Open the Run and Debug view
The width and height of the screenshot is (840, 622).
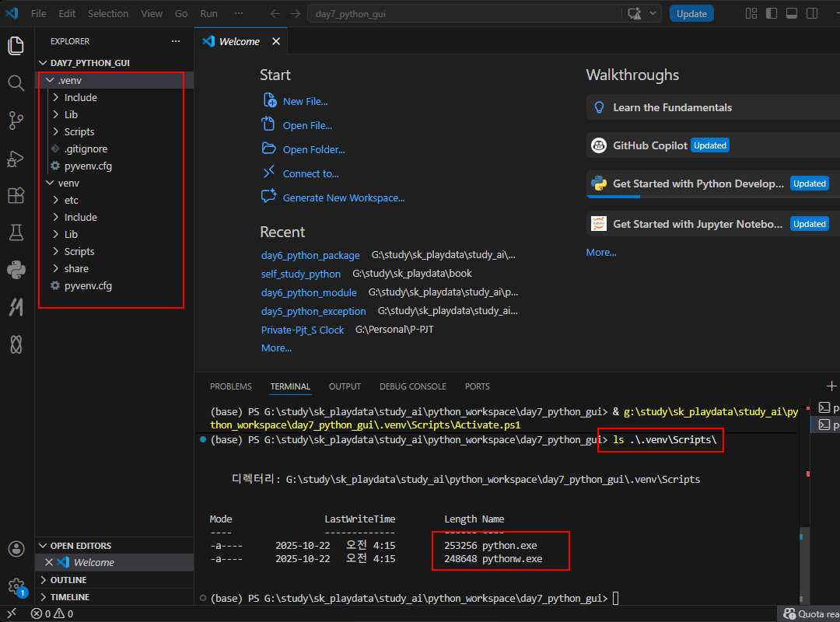point(16,158)
